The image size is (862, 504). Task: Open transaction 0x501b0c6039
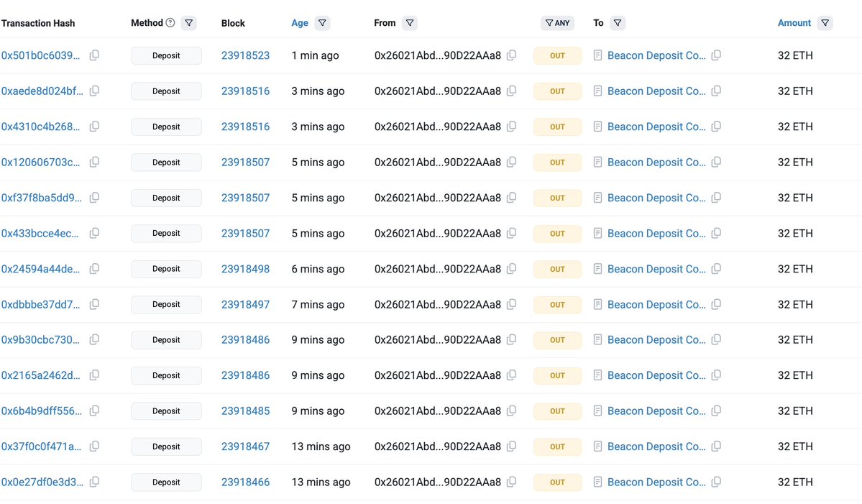click(x=41, y=55)
